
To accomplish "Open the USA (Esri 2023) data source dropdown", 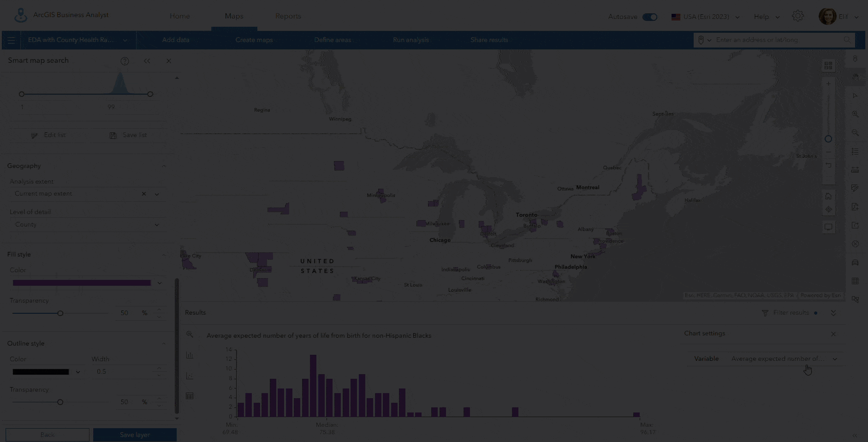I will point(706,17).
